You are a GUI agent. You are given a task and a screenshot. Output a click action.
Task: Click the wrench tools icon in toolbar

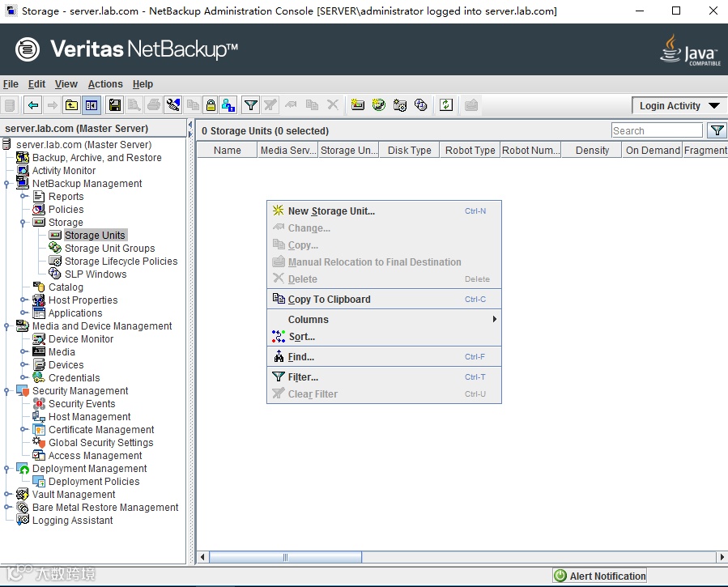pyautogui.click(x=173, y=105)
